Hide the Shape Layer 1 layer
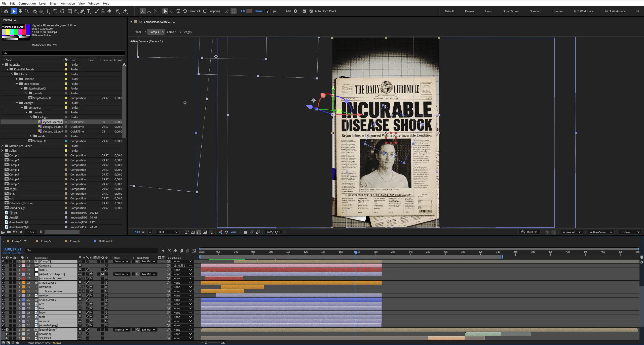 [x=3, y=283]
